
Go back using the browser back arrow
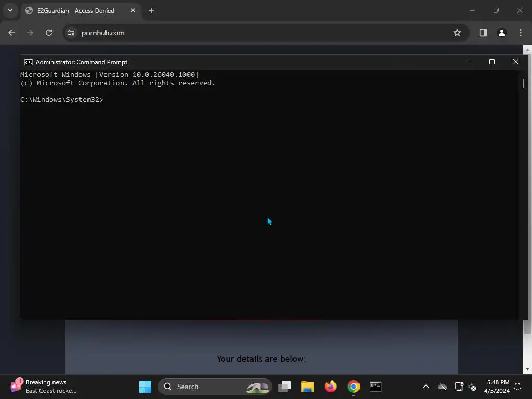[11, 33]
